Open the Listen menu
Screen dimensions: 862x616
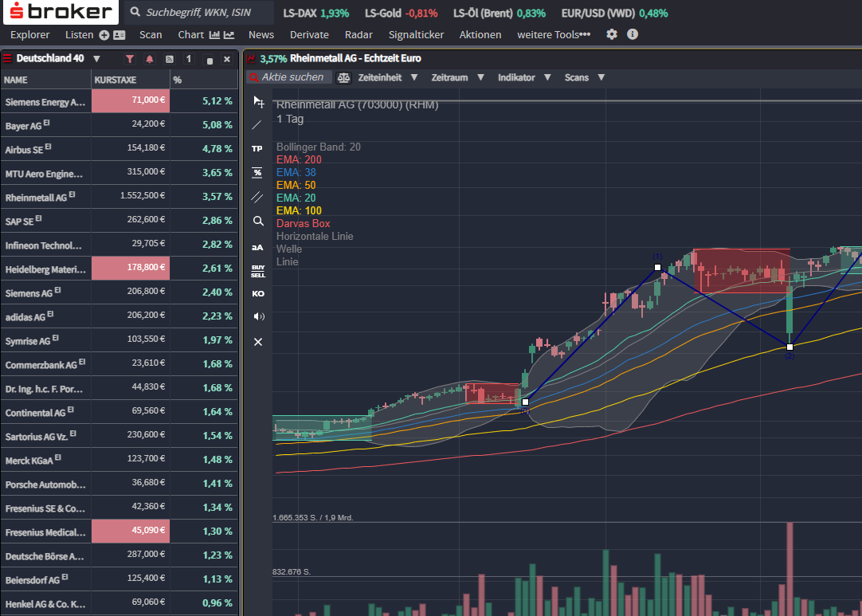(x=79, y=34)
